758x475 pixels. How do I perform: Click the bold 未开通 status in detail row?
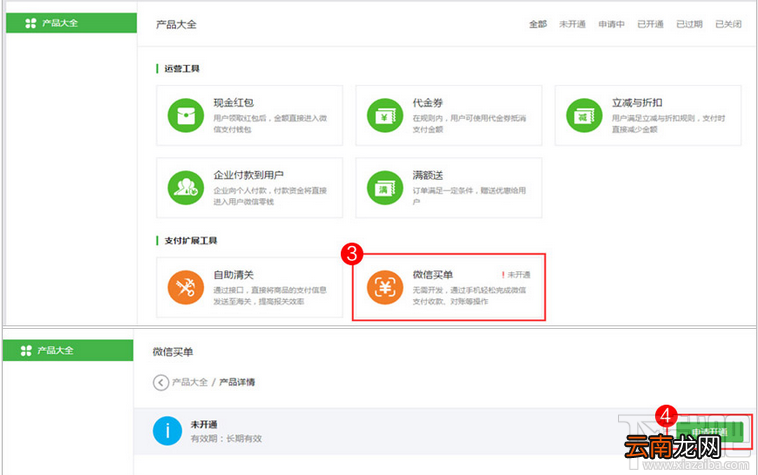click(x=204, y=425)
